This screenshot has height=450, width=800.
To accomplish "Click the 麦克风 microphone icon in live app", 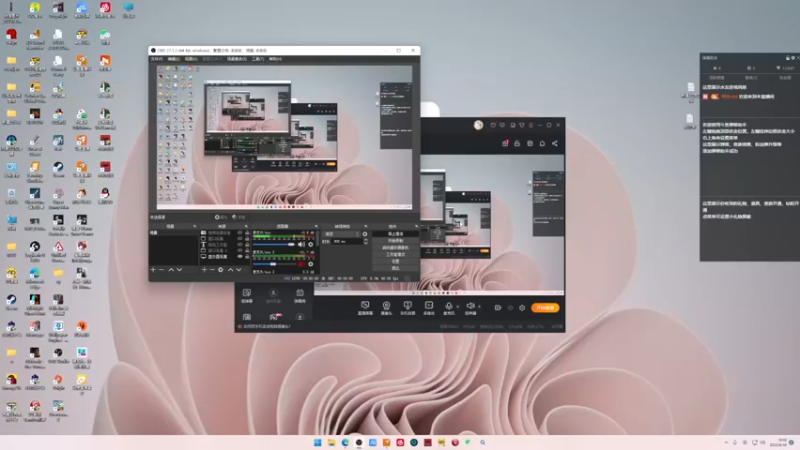I will pyautogui.click(x=448, y=306).
